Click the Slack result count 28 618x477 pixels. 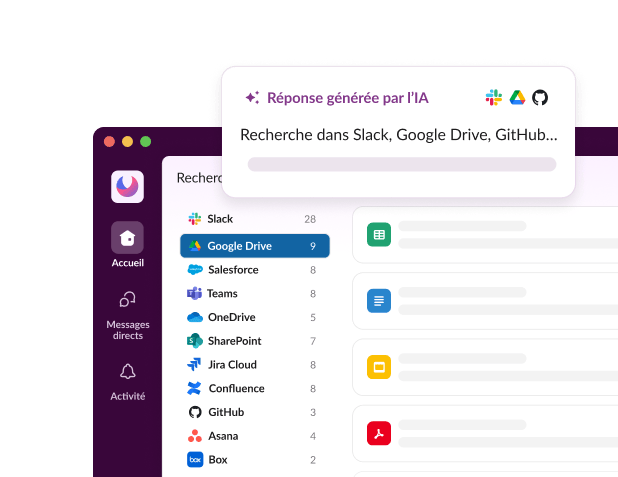310,219
